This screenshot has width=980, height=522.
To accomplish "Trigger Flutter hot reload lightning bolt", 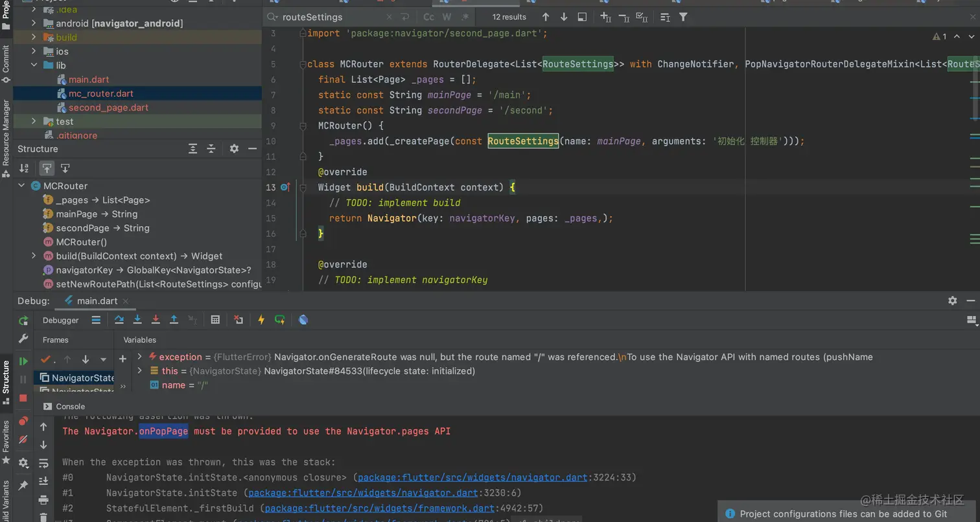I will tap(261, 319).
